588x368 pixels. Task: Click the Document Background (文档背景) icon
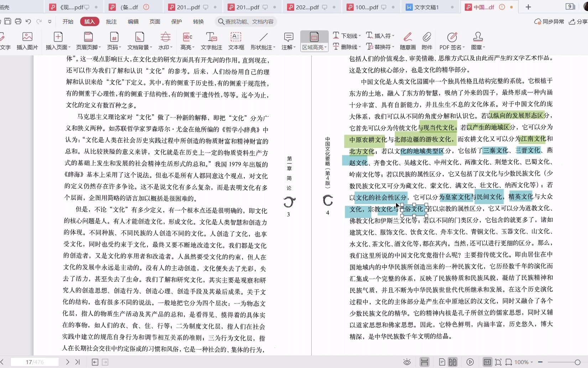pos(140,37)
